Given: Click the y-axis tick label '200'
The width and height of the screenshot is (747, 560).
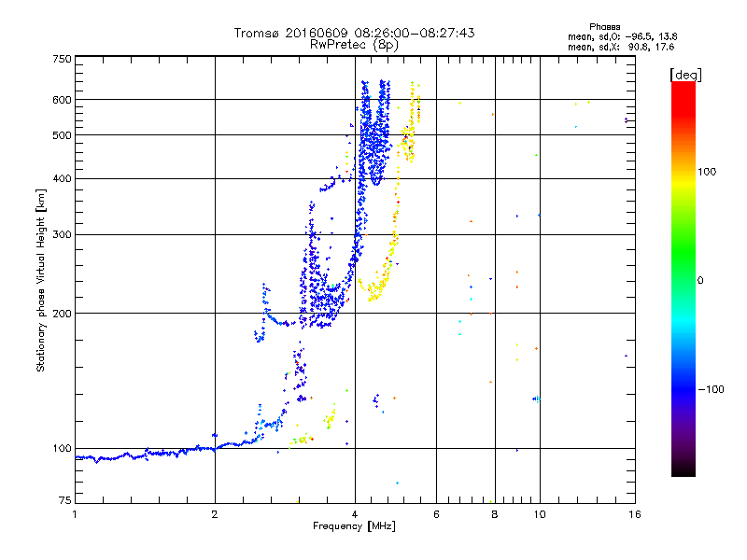Looking at the screenshot, I should (63, 314).
